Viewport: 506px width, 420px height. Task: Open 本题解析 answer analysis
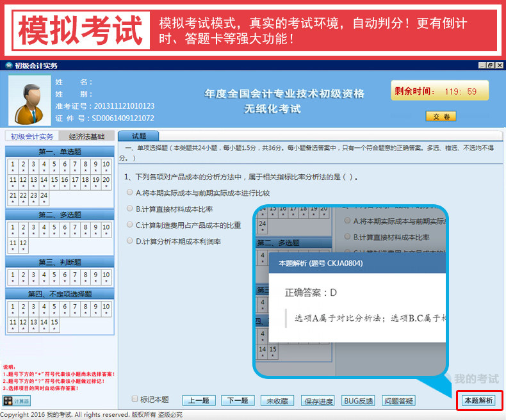point(479,400)
